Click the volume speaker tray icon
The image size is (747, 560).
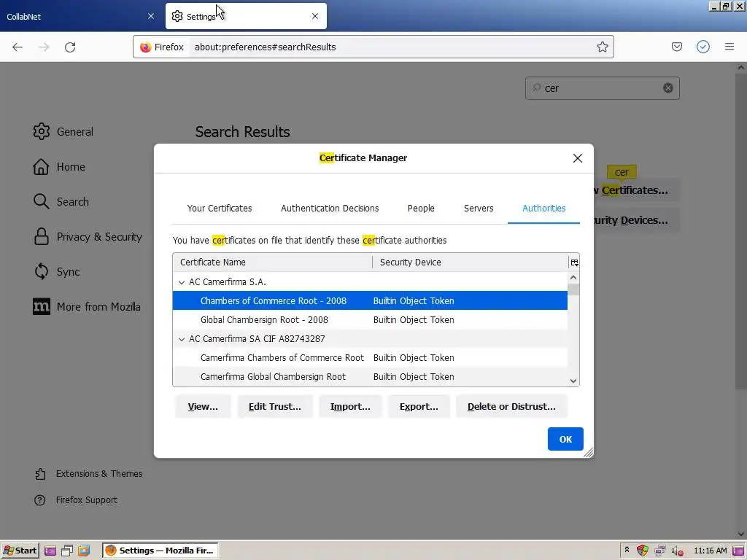point(677,551)
